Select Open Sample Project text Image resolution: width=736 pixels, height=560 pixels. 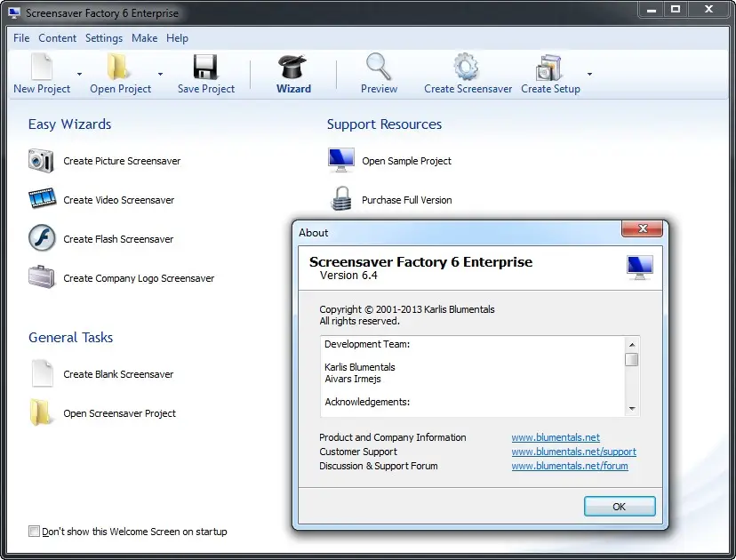(406, 161)
